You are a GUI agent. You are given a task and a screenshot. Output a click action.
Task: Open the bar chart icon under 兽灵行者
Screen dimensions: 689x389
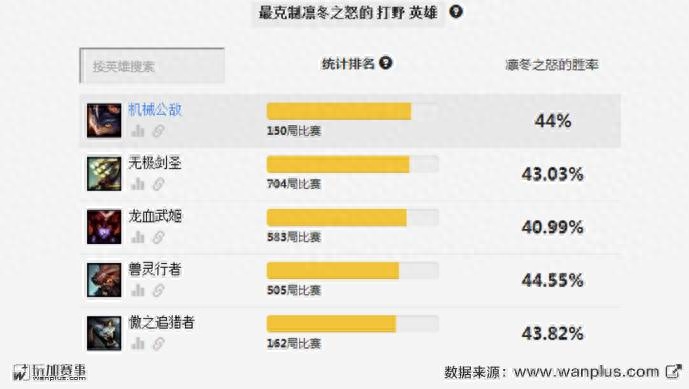pyautogui.click(x=138, y=290)
